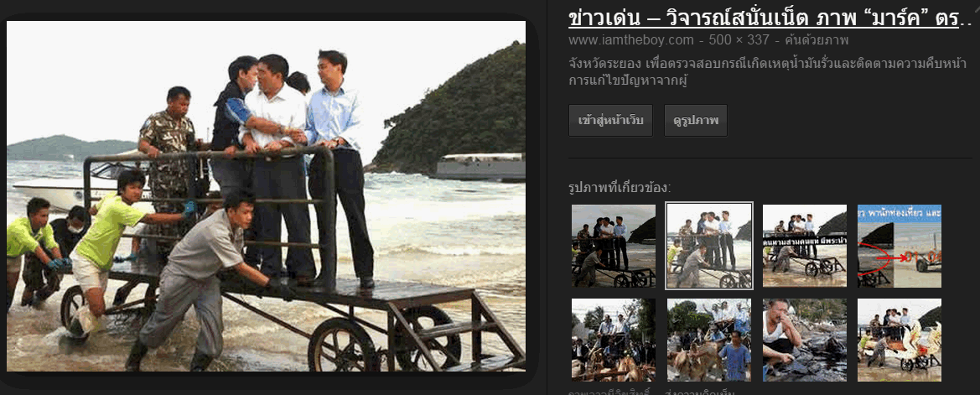
Task: Click the เข้าสู่หน้าเว็บ button
Action: click(610, 120)
